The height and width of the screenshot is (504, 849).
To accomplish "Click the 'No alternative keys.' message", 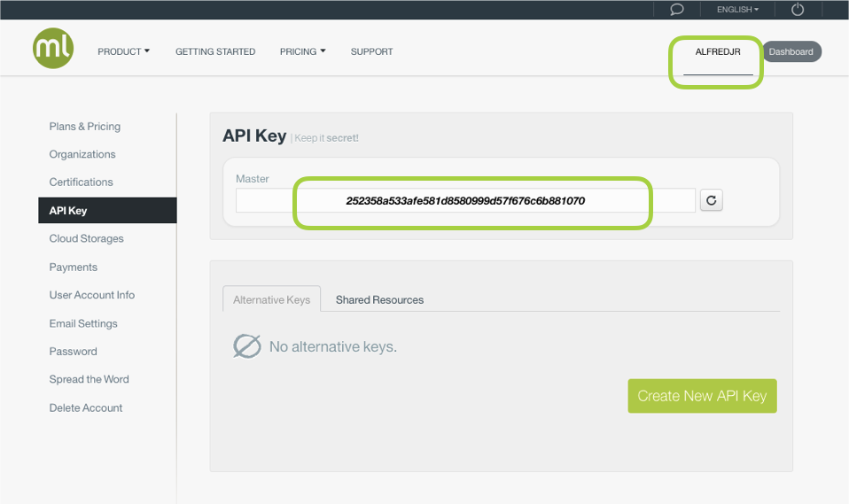I will 333,346.
